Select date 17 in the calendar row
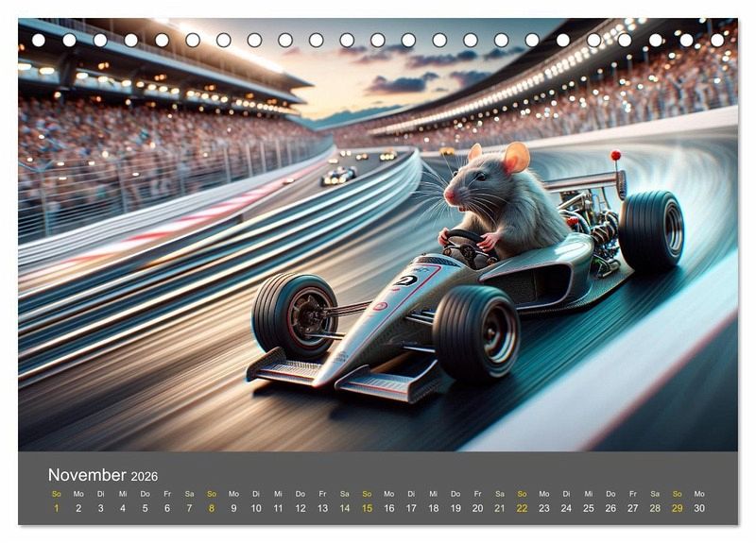This screenshot has height=543, width=756. pos(411,508)
